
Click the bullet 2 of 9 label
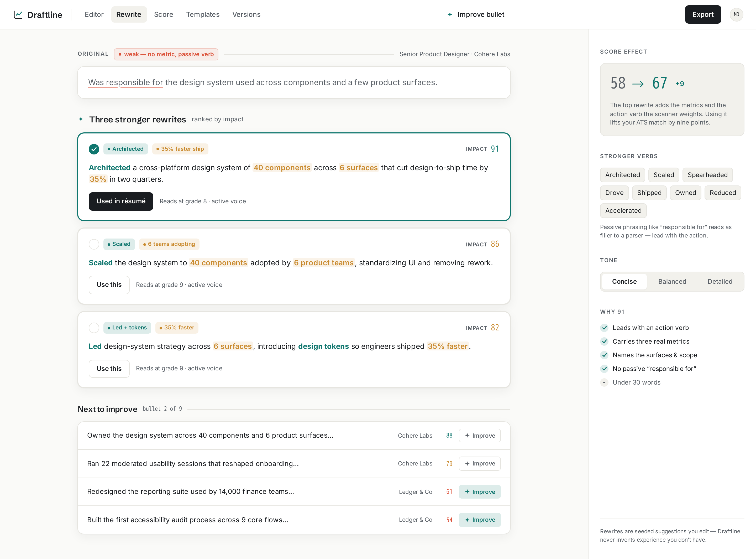pos(162,409)
